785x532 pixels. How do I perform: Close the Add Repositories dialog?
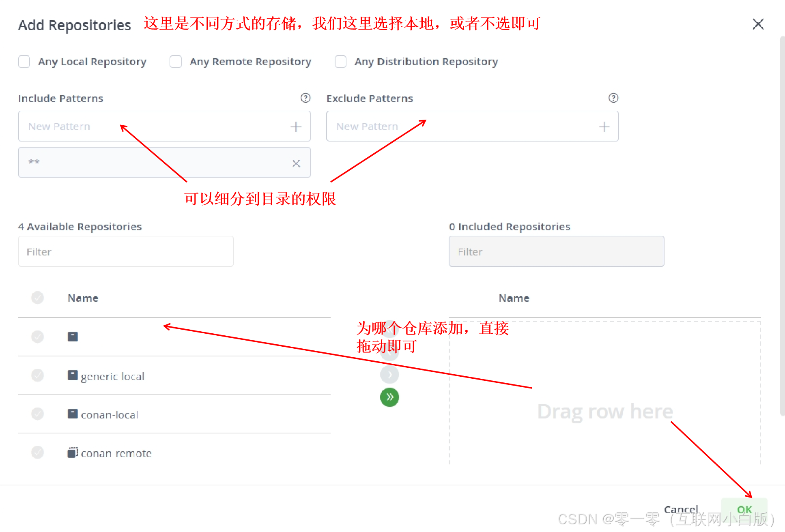758,24
